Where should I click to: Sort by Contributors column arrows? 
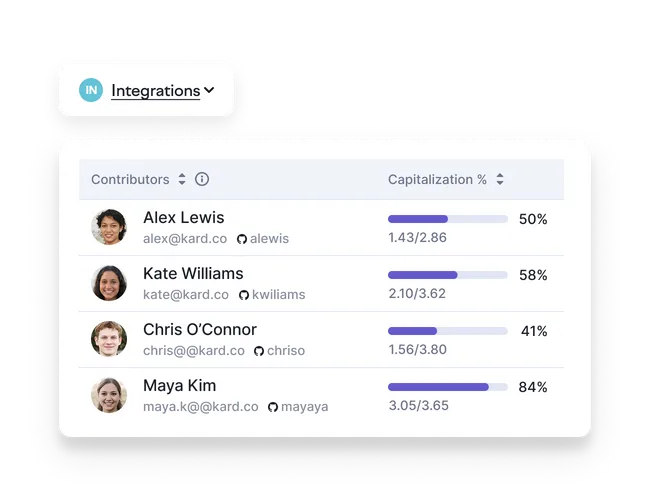click(x=182, y=179)
